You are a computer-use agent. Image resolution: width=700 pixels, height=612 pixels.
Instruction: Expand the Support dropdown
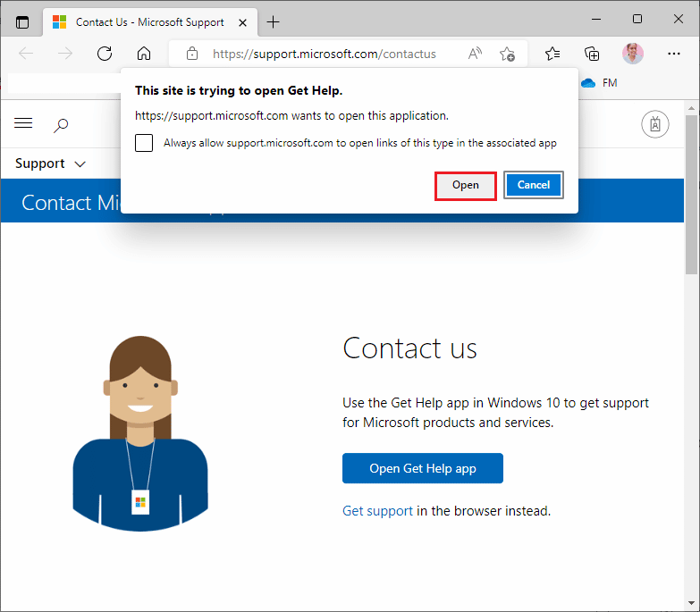point(50,163)
